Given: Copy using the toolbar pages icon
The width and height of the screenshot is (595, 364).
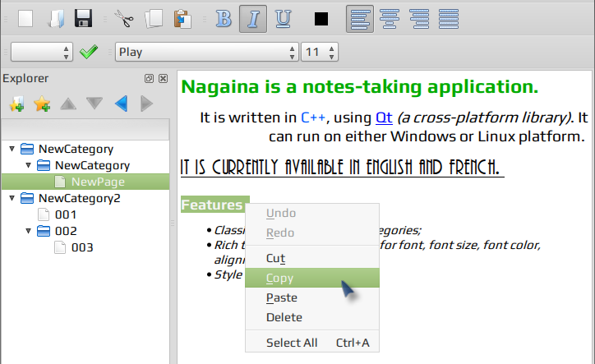Looking at the screenshot, I should click(x=154, y=19).
